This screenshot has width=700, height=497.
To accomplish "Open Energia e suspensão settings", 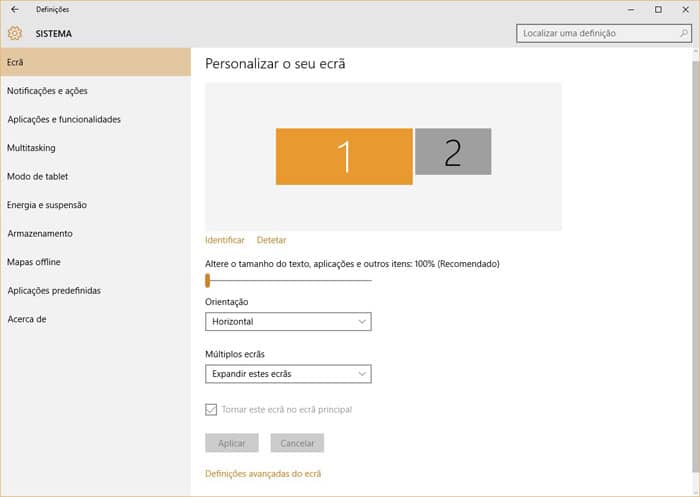I will (95, 205).
